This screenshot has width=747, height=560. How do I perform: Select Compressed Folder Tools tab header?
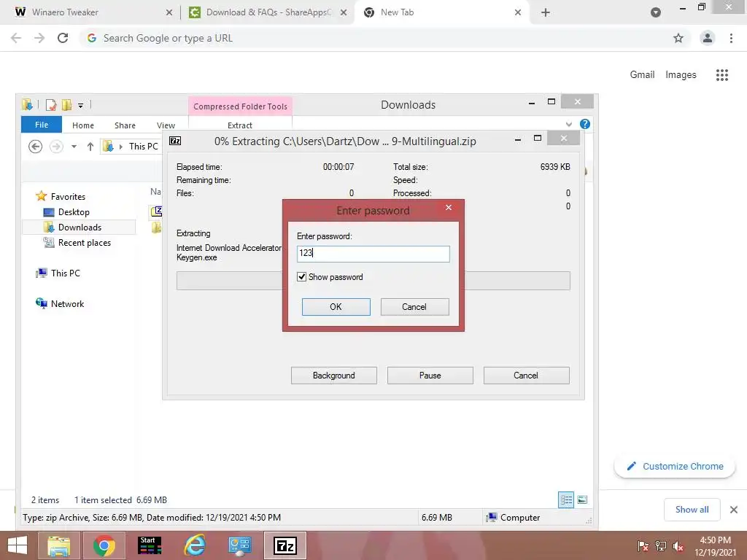click(x=240, y=106)
